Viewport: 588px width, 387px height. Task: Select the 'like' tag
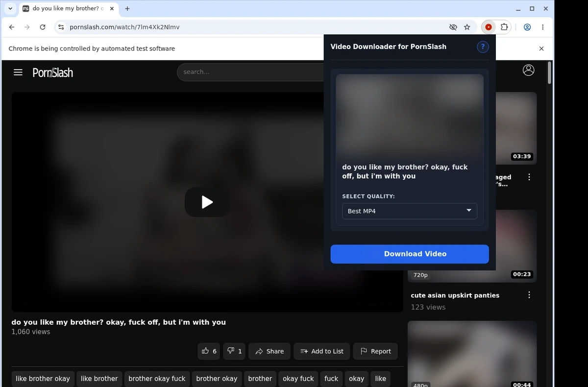(x=380, y=379)
